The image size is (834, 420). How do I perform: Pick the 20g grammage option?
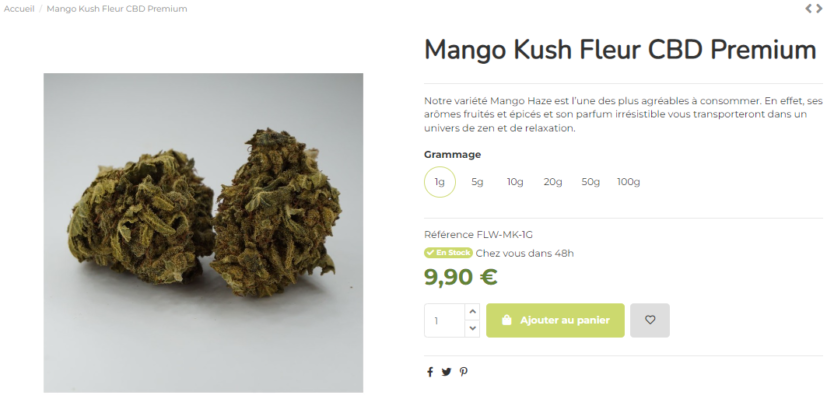[x=553, y=182]
